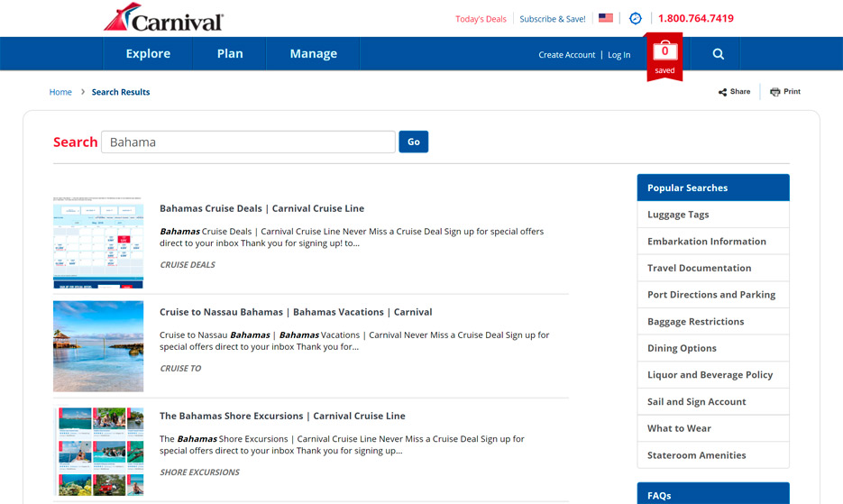Click the Carnival logo
Image resolution: width=843 pixels, height=504 pixels.
(163, 18)
